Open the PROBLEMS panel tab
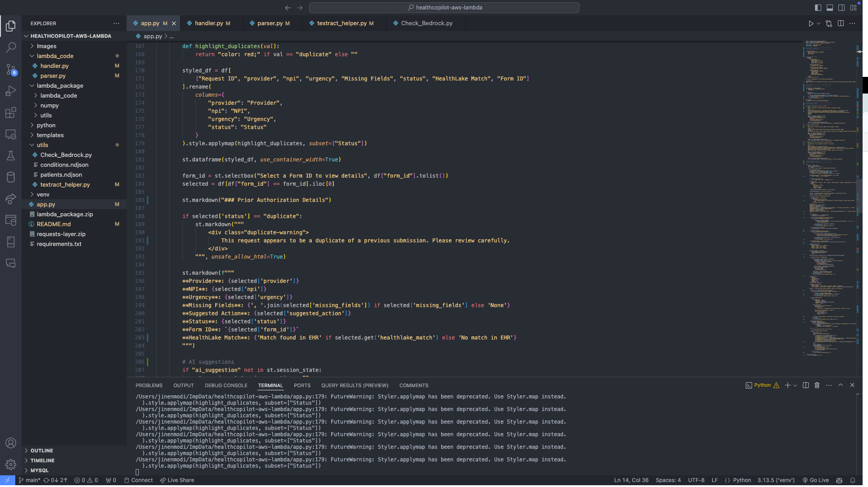The image size is (868, 487). 149,385
